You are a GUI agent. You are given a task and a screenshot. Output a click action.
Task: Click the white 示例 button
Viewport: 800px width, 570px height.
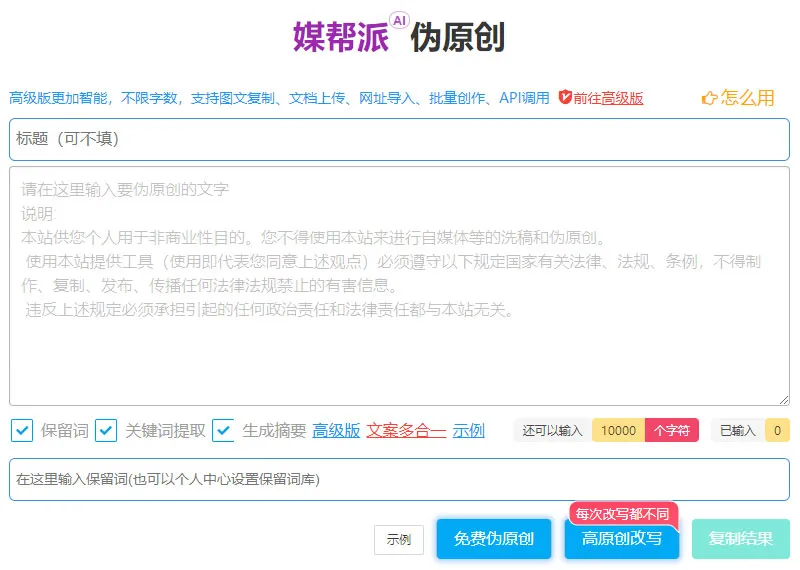pos(399,539)
